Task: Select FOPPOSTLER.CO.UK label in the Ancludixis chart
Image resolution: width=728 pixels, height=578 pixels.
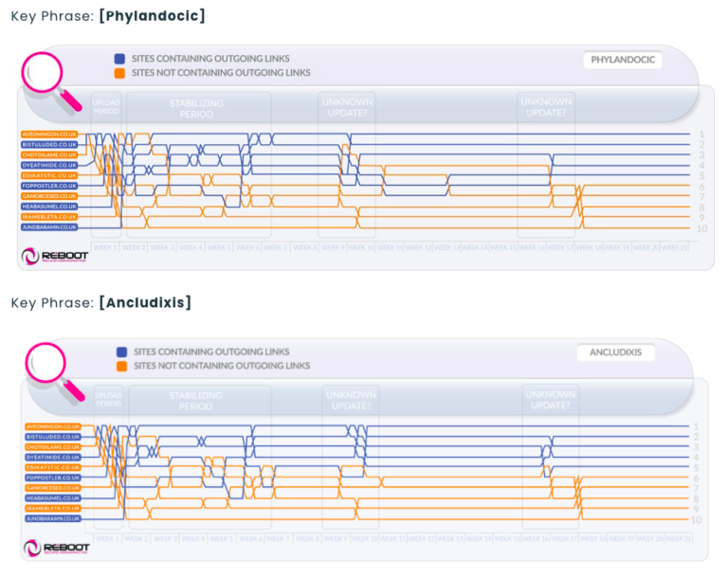Action: click(52, 478)
